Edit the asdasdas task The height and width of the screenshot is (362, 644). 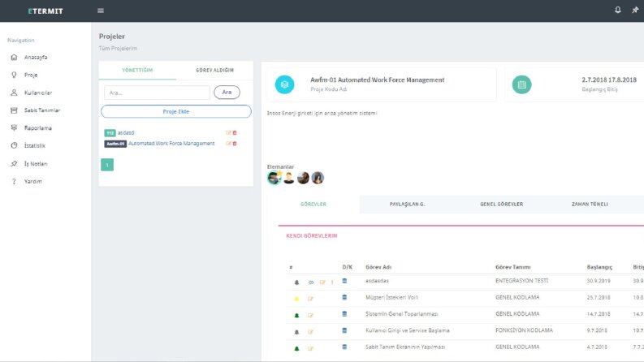pyautogui.click(x=322, y=282)
